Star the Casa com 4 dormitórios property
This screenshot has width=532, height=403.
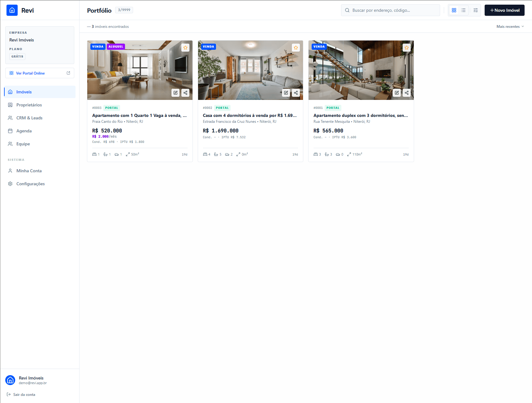296,47
